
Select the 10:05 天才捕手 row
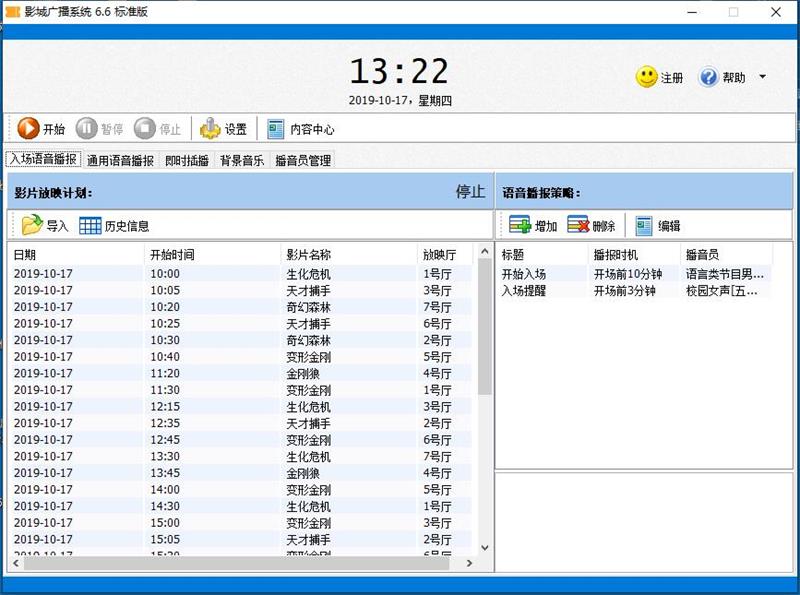[241, 290]
